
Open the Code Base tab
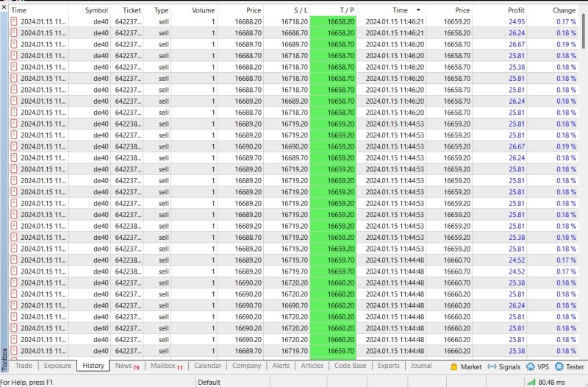point(351,366)
